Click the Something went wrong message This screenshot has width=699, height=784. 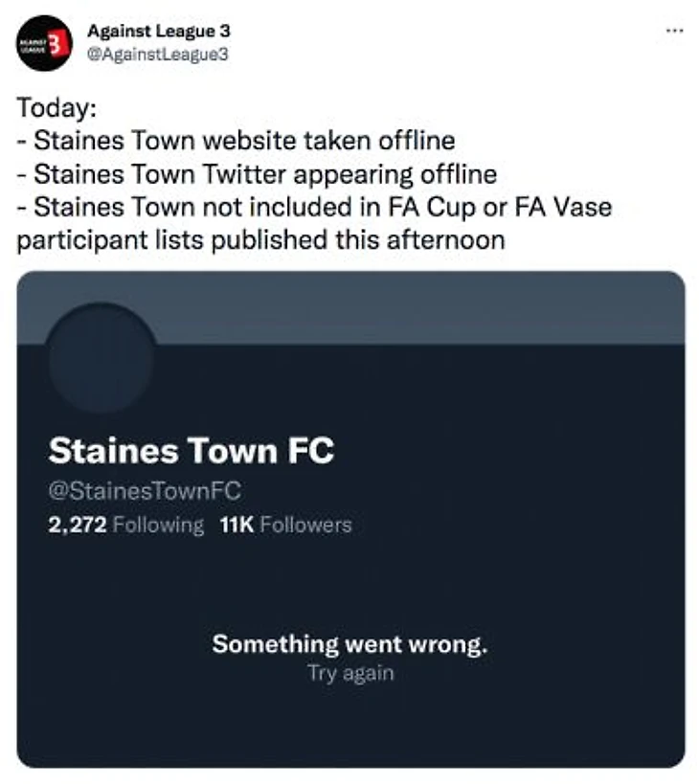[349, 643]
